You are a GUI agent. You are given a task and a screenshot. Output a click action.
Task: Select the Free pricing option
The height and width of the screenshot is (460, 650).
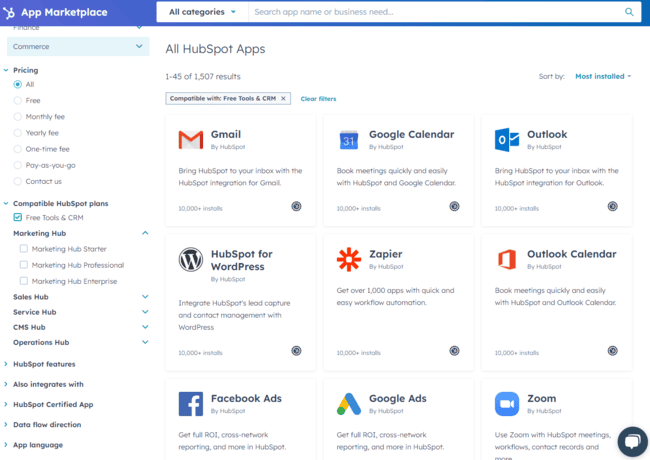(x=17, y=101)
